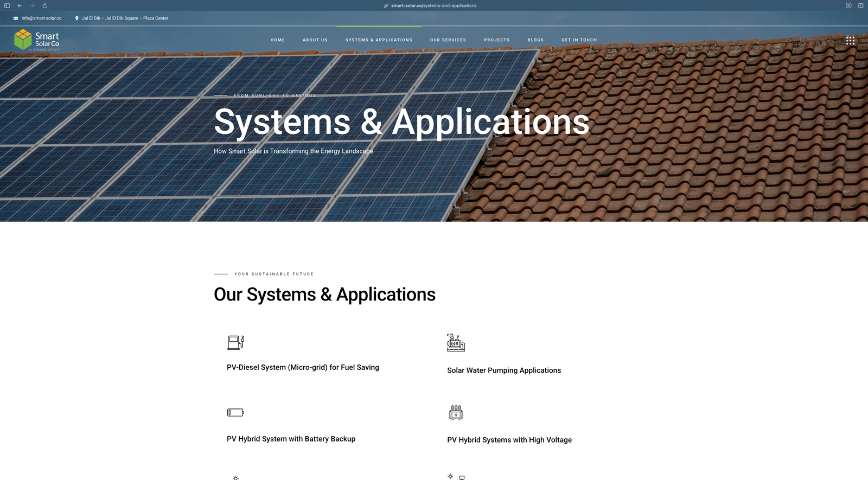Image resolution: width=868 pixels, height=480 pixels.
Task: Select the battery icon for Hybrid System
Action: tap(235, 413)
